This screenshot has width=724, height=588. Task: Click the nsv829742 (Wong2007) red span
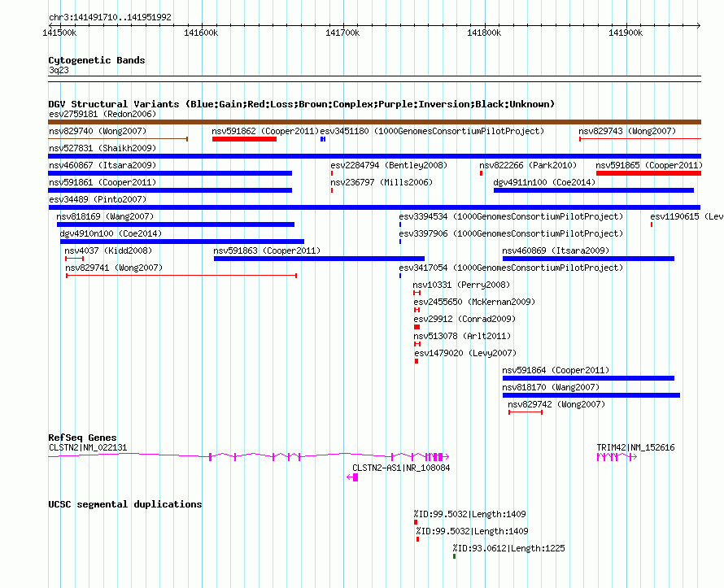point(526,412)
